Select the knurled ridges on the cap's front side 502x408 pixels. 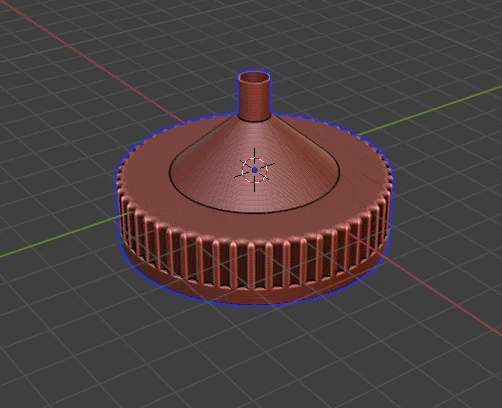[x=253, y=263]
